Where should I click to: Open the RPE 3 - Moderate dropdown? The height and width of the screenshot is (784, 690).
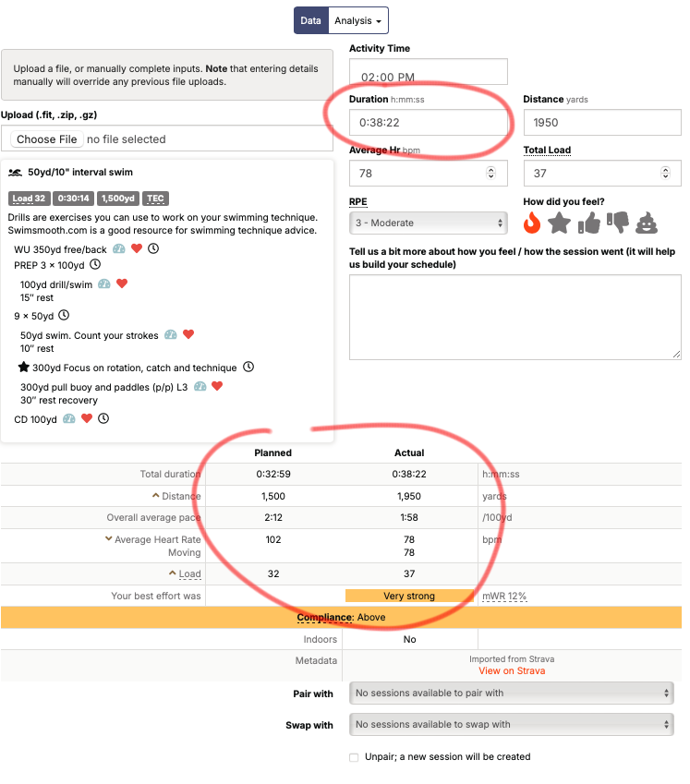(428, 223)
